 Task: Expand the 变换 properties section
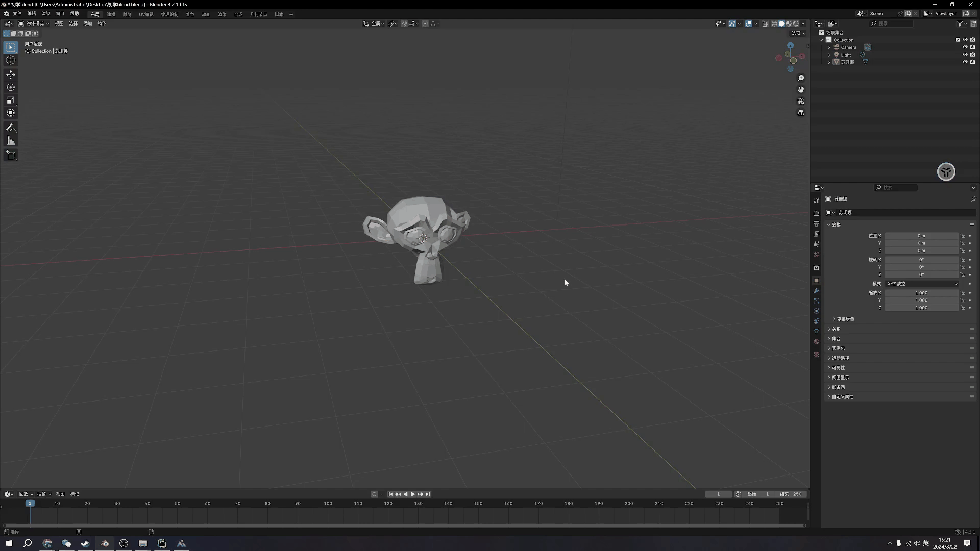click(837, 224)
